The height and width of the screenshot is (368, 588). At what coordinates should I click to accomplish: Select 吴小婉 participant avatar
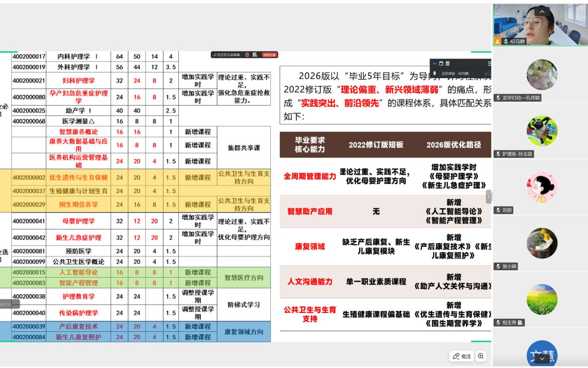coord(542,243)
